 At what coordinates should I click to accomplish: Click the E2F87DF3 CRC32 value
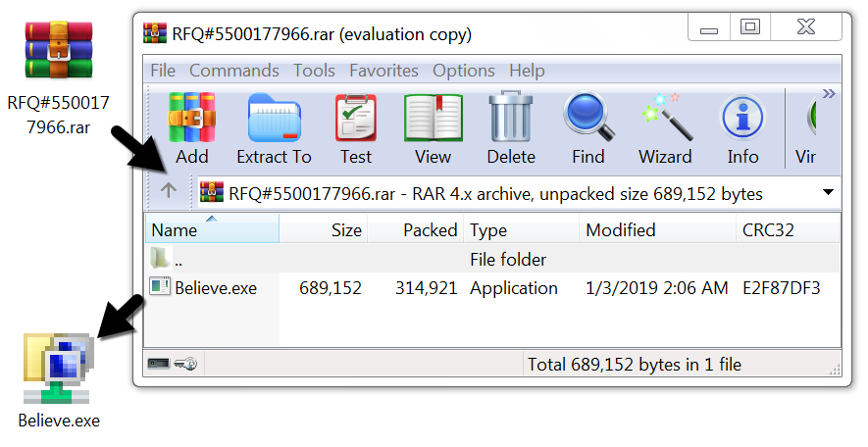(x=781, y=287)
